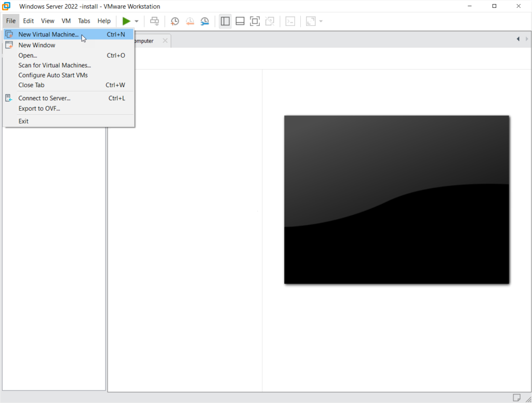Close the computer tab with X
Viewport: 532px width, 403px height.
165,41
